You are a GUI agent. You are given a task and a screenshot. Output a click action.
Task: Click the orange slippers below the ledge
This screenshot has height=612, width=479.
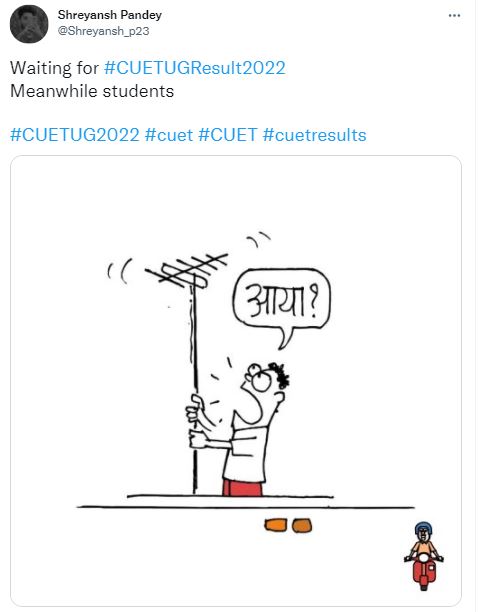pyautogui.click(x=288, y=525)
